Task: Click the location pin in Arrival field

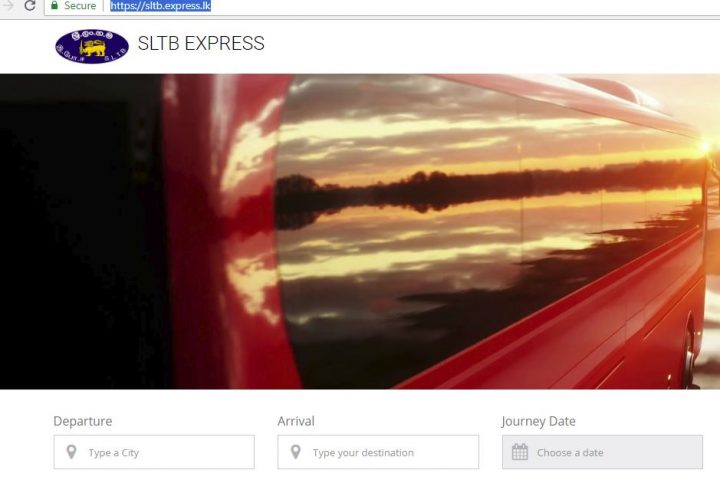Action: point(296,452)
